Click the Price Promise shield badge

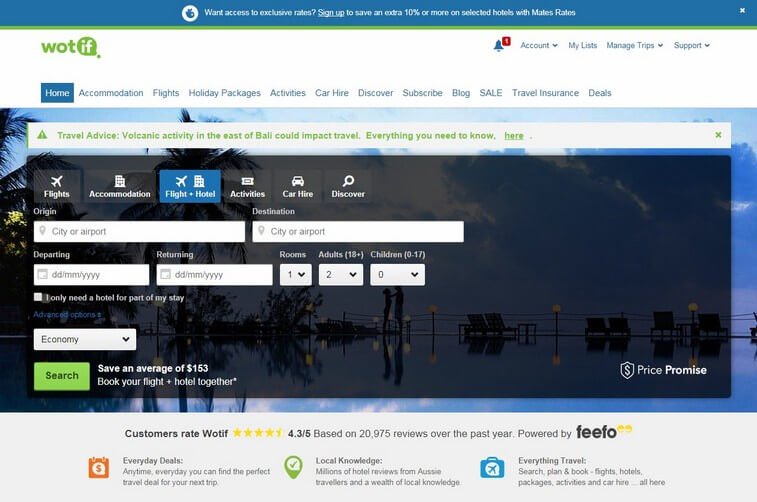pyautogui.click(x=663, y=370)
